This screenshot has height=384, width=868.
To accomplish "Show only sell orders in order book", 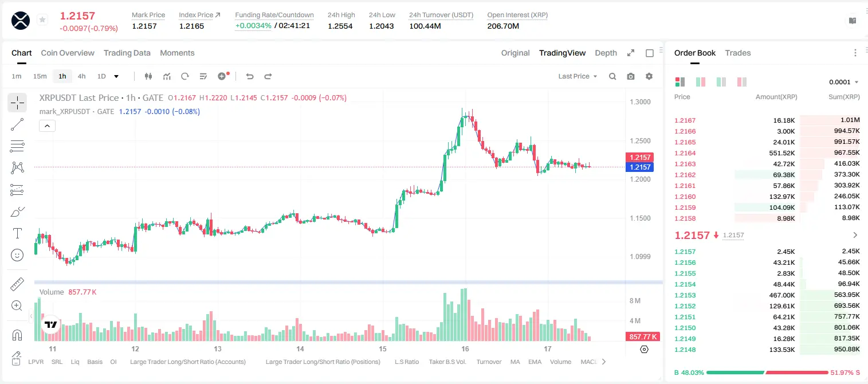I will tap(742, 82).
